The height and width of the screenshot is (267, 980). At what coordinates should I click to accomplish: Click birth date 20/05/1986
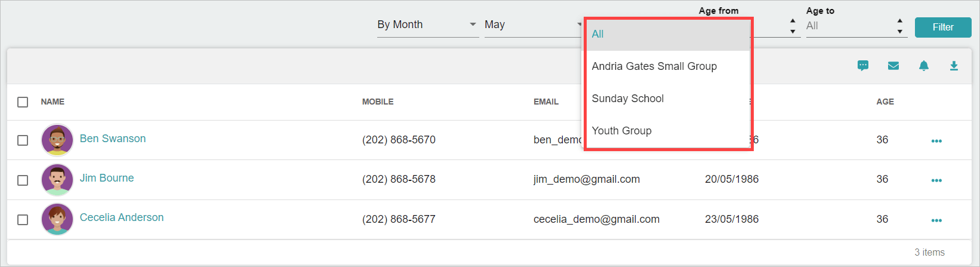[x=732, y=179]
